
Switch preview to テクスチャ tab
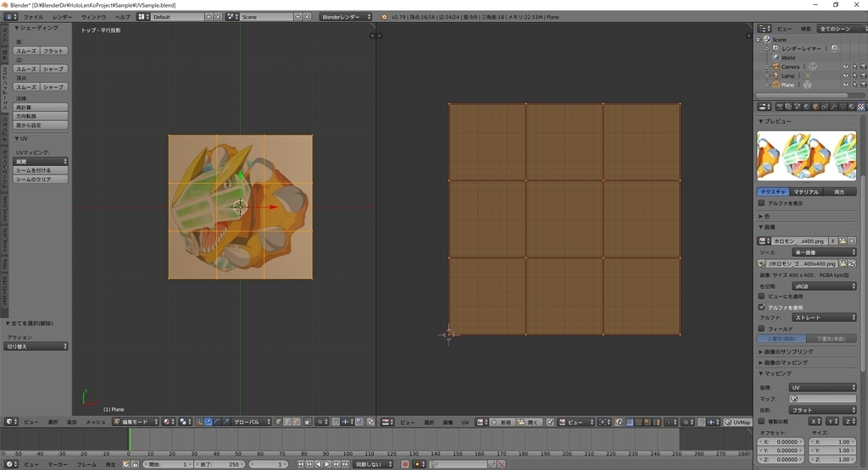click(773, 192)
